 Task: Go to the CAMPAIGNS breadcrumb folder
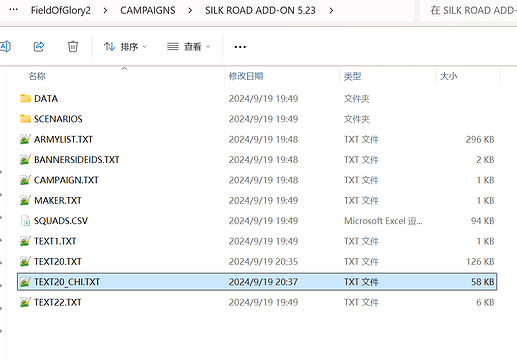coord(148,10)
